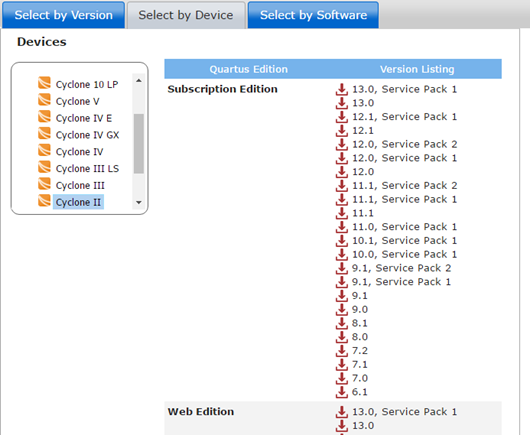Click download icon for Web Edition 13.0 Service Pack 1
This screenshot has height=435, width=530.
[x=342, y=412]
